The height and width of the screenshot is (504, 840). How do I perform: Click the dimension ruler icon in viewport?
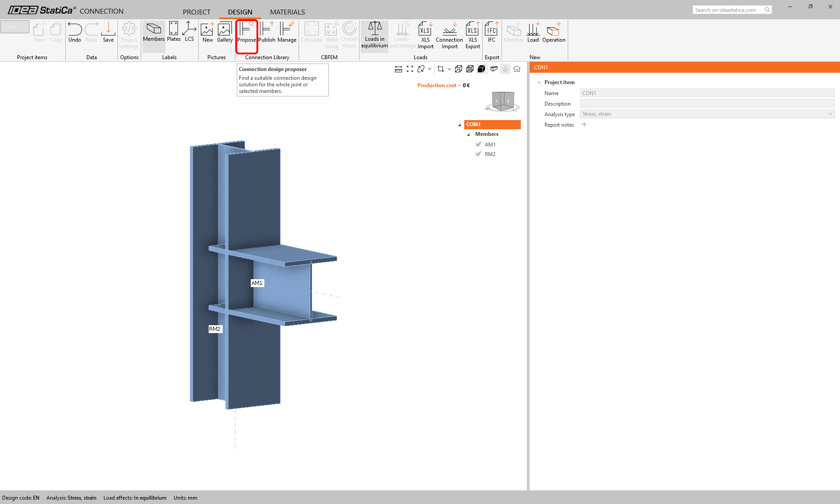click(x=399, y=69)
